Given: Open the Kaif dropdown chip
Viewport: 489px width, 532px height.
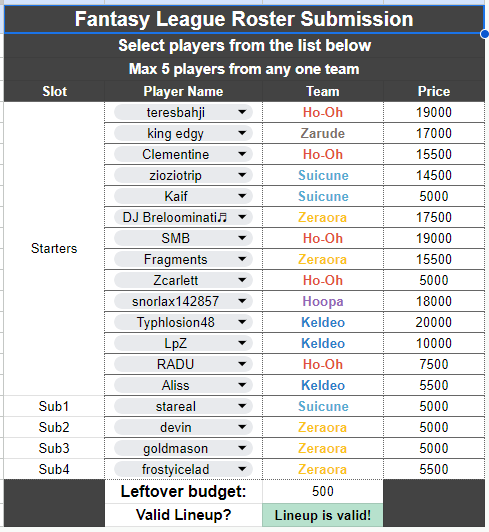Looking at the screenshot, I should [x=183, y=196].
